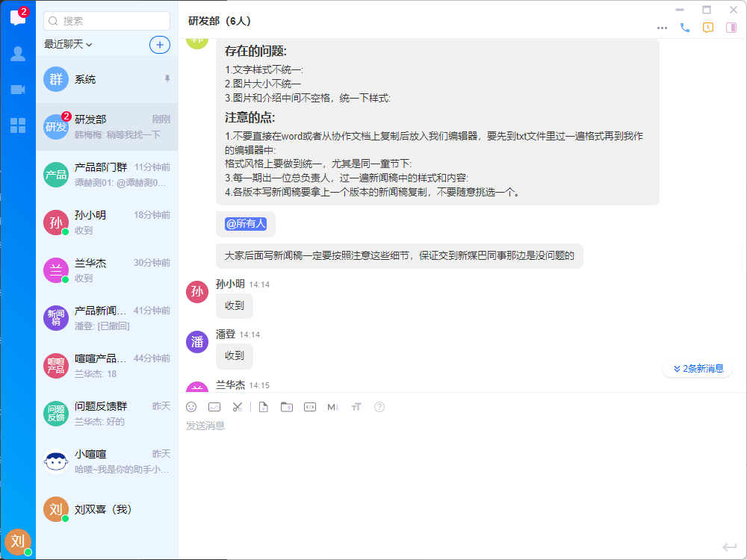Open the contacts tab in left sidebar

pyautogui.click(x=18, y=54)
